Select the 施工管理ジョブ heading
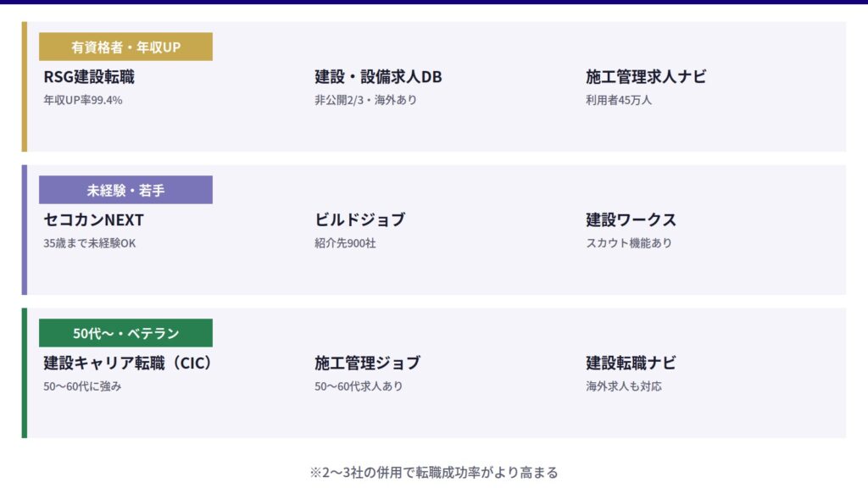 point(367,363)
